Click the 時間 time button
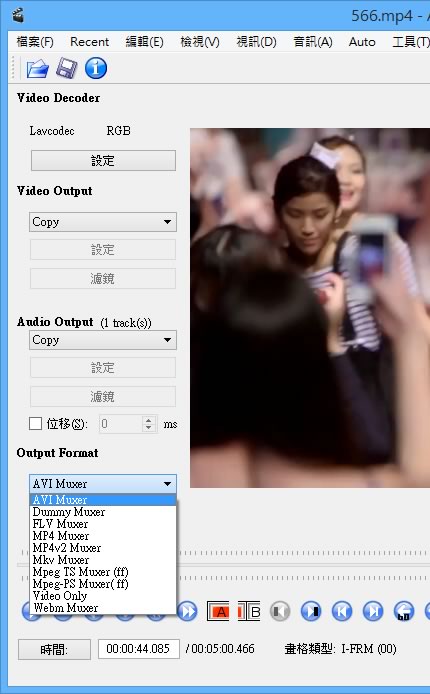430x694 pixels. (x=54, y=649)
